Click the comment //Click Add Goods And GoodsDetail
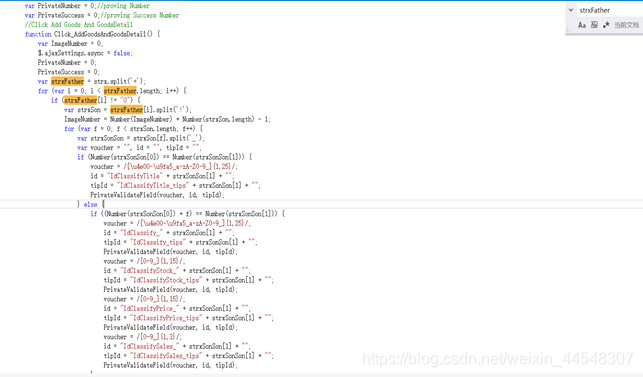This screenshot has height=377, width=643. (x=79, y=25)
